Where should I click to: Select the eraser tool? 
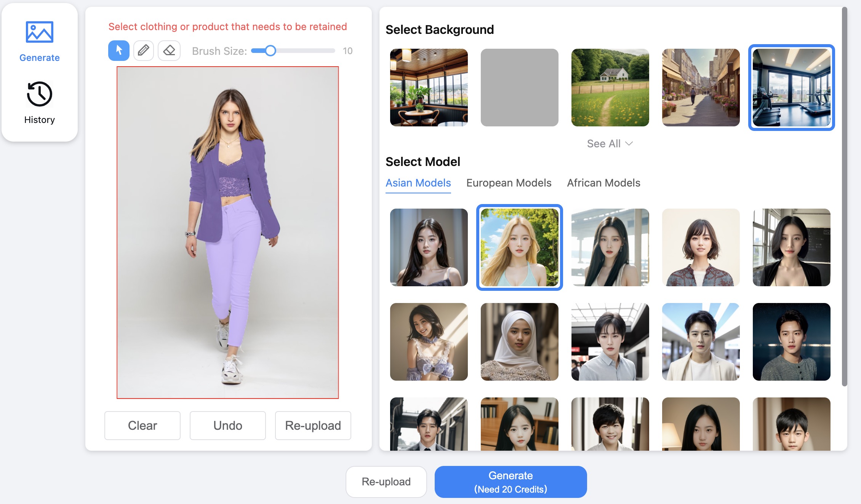[x=169, y=51]
